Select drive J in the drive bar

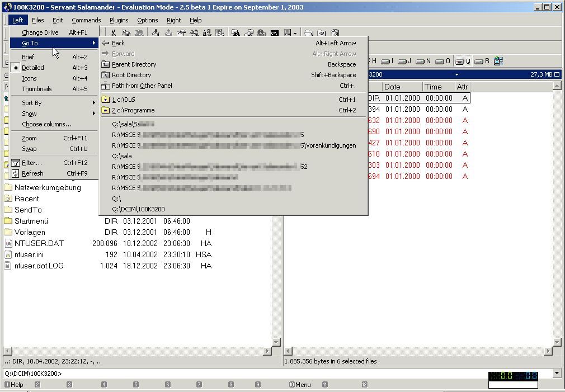point(404,62)
